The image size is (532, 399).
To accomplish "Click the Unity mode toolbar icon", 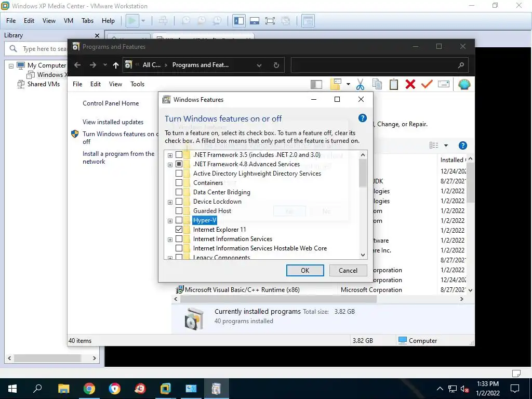I will click(286, 21).
